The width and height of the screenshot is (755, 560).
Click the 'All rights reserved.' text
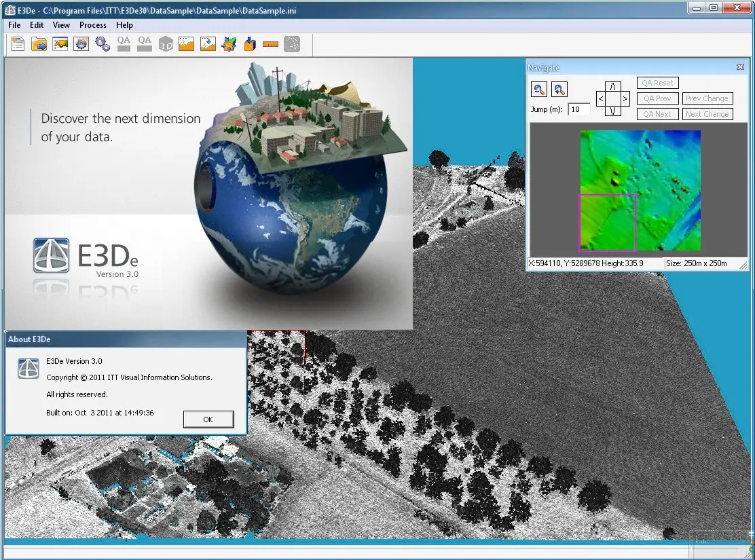coord(77,394)
